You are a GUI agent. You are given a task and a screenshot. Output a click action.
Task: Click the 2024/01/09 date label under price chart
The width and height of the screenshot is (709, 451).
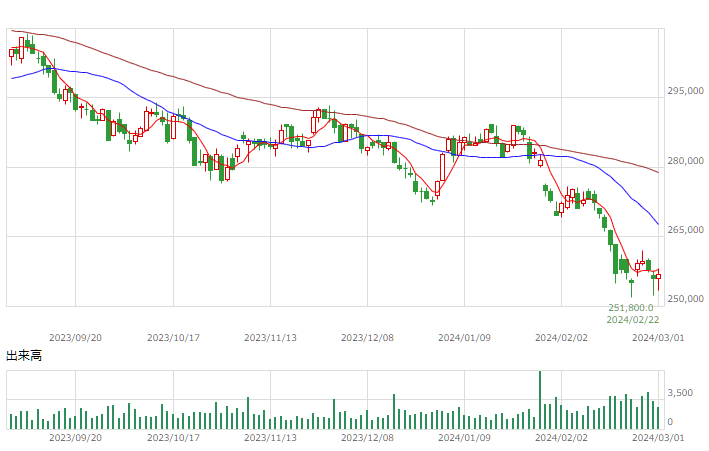[x=464, y=337]
